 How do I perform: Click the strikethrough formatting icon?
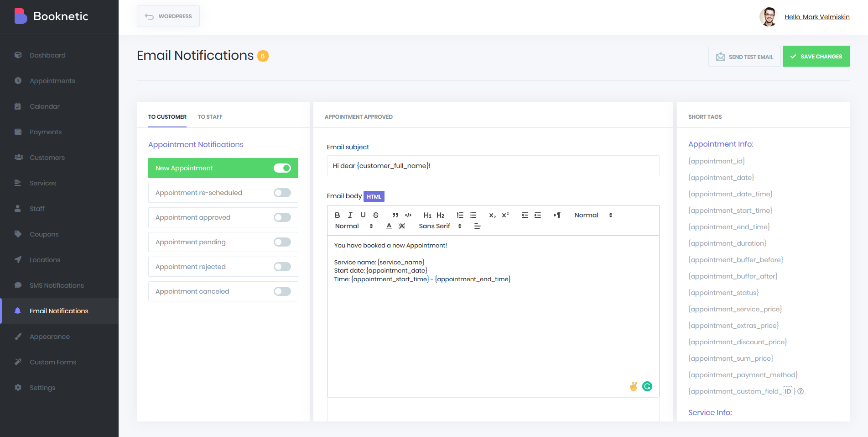point(376,215)
